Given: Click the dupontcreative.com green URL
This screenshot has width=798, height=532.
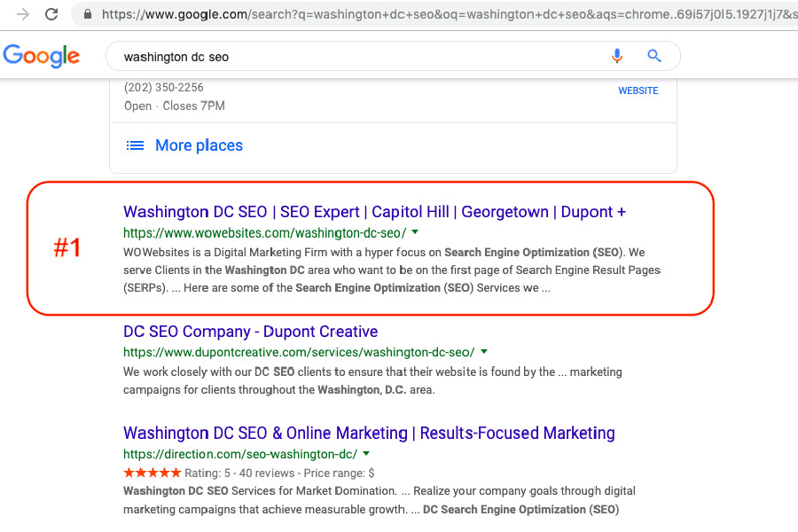Looking at the screenshot, I should coord(299,352).
